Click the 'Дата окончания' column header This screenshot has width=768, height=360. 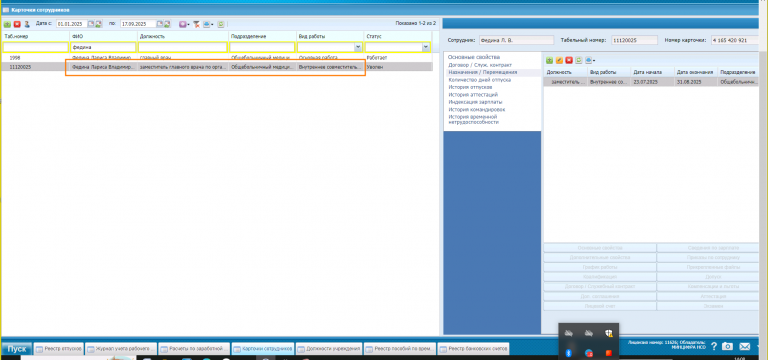696,72
